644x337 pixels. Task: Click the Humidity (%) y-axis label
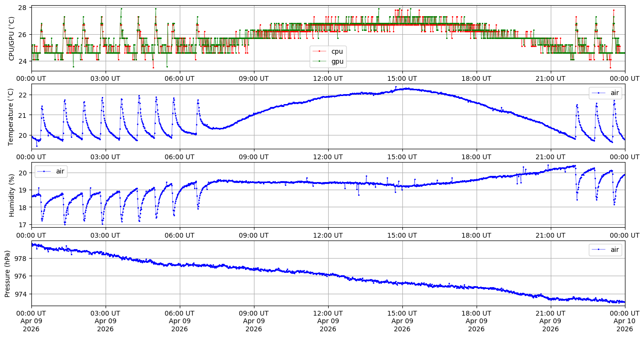click(12, 195)
